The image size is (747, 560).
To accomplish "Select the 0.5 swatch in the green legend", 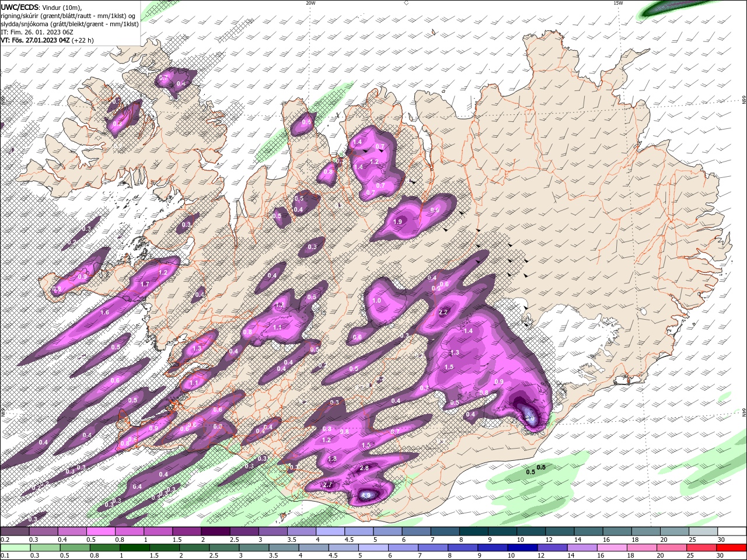I will [x=75, y=548].
